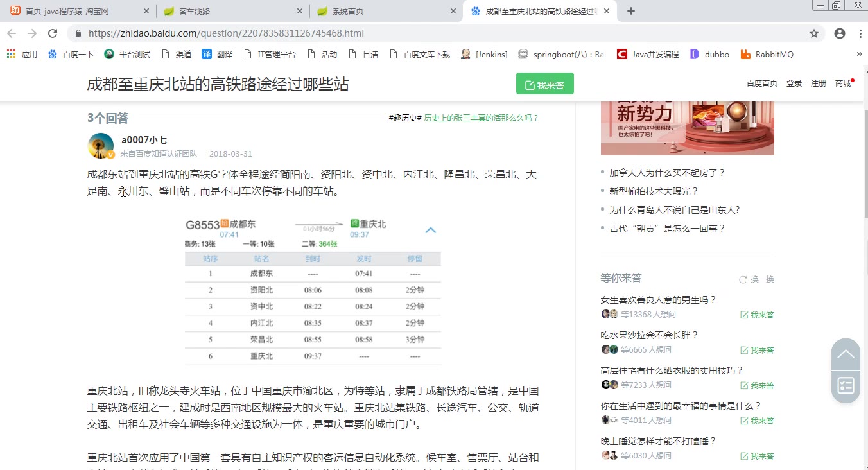Screen dimensions: 868x470
Task: Open the a0007小七 username link
Action: click(x=144, y=140)
